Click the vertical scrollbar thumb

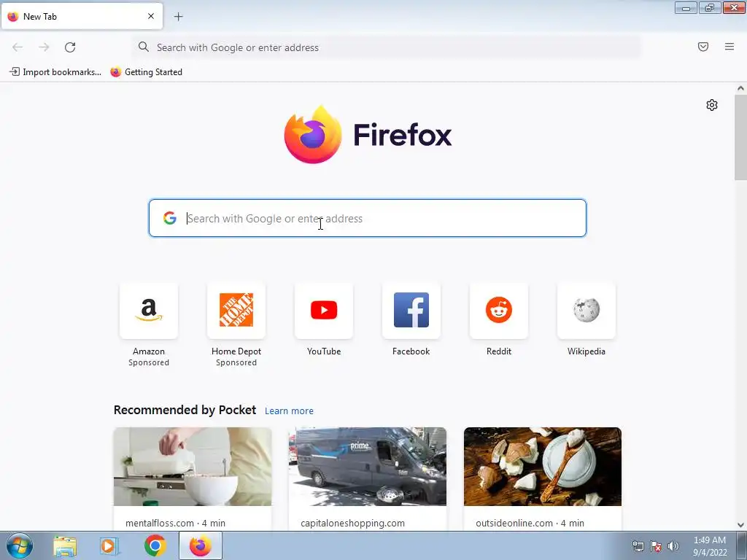740,137
